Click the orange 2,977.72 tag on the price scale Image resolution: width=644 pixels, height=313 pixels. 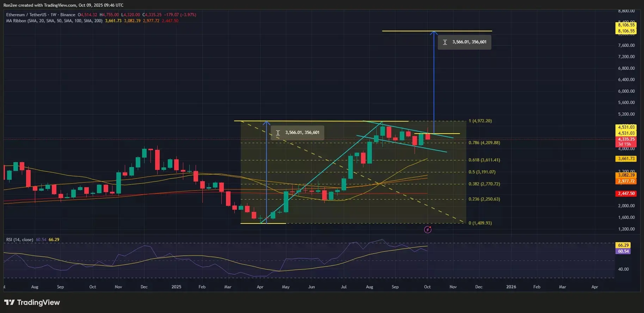(x=626, y=181)
